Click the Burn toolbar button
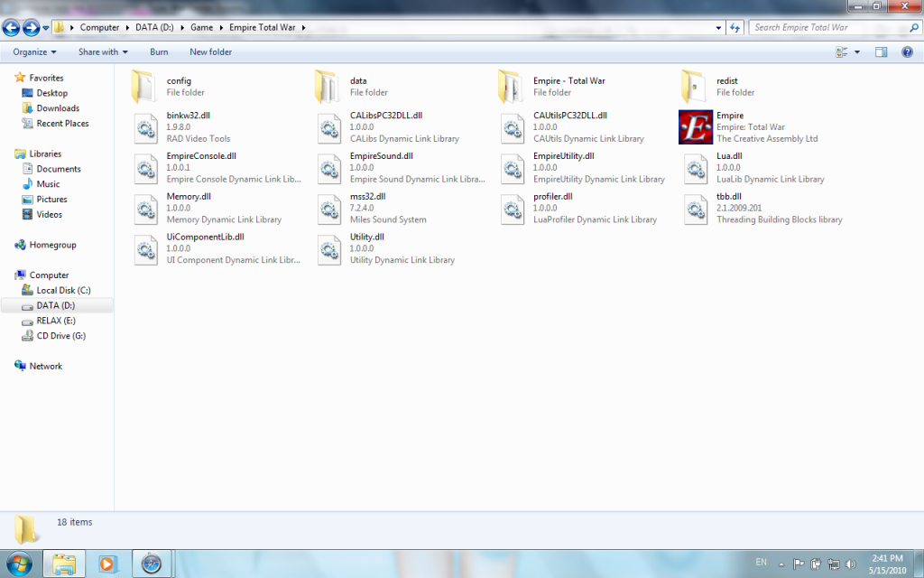924x578 pixels. pos(159,52)
